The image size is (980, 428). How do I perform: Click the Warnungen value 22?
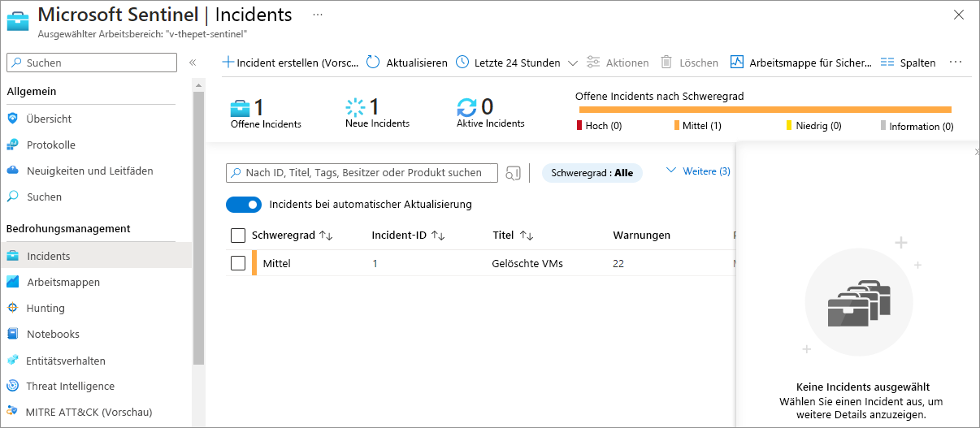click(619, 264)
